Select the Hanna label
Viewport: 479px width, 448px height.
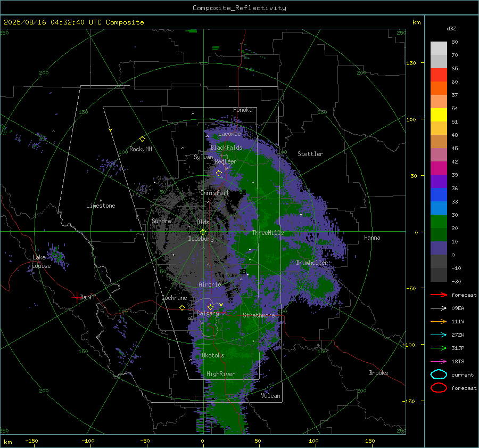tap(372, 238)
